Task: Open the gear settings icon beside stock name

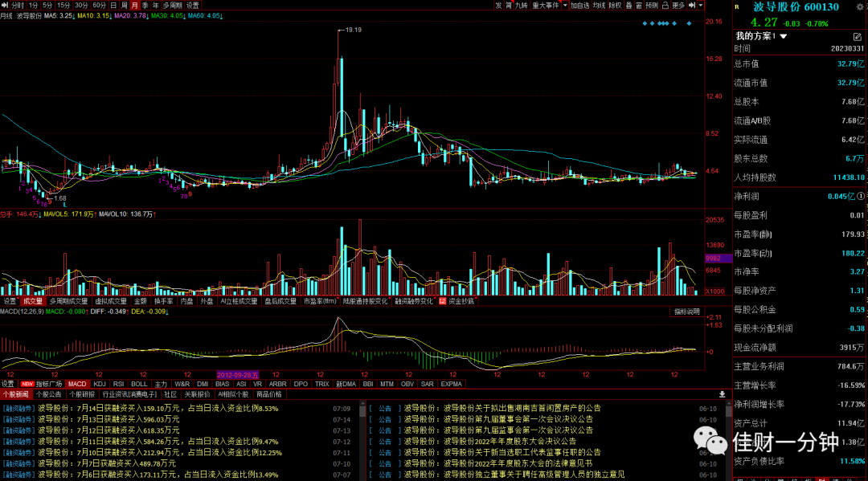Action: tap(860, 7)
